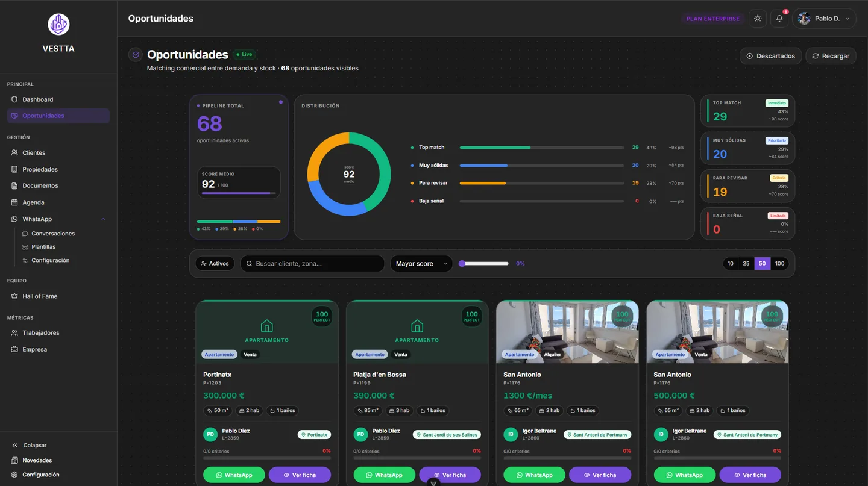Open the notifications bell
This screenshot has width=868, height=486.
pos(779,19)
